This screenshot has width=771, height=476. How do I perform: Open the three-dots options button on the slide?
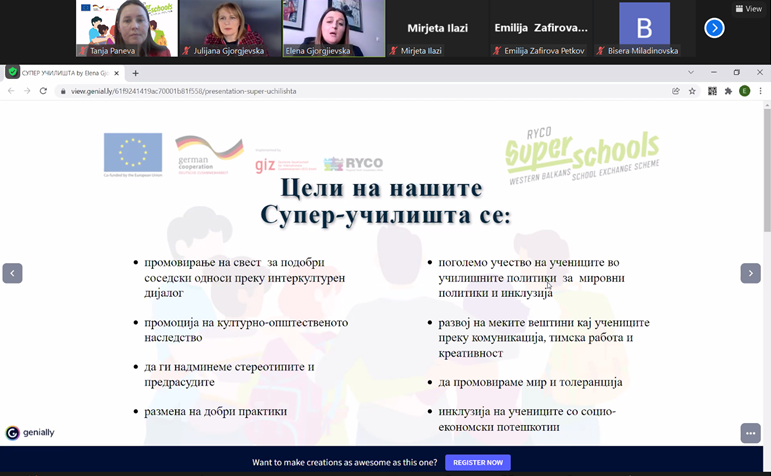[x=750, y=433]
